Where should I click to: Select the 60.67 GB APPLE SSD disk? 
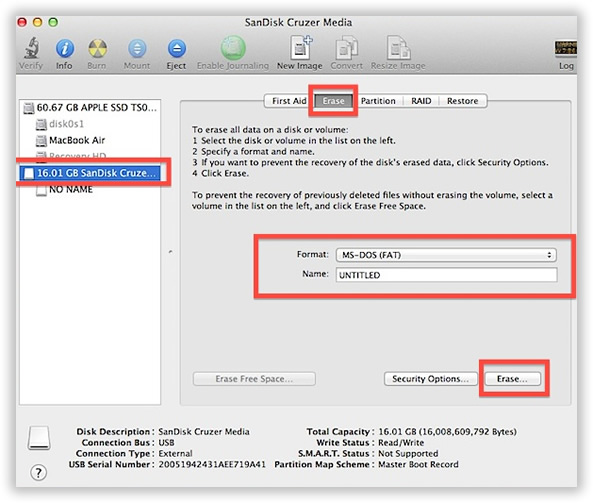point(90,108)
